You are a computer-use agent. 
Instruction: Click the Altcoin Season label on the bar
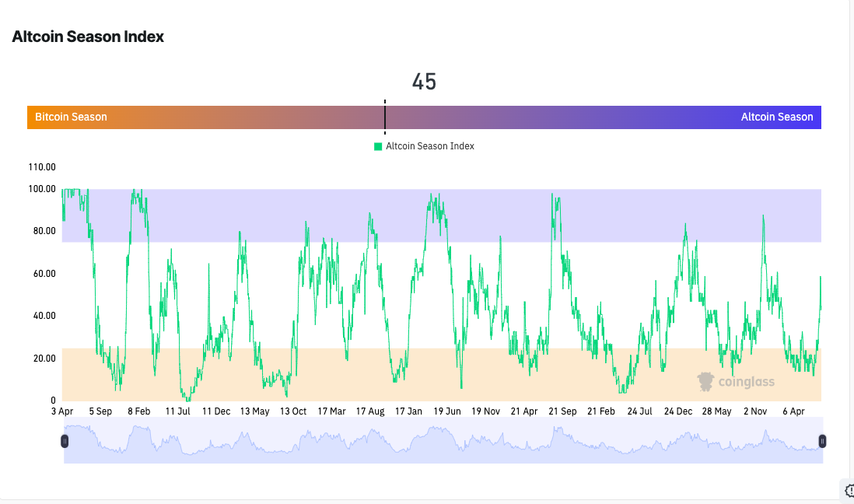pos(776,117)
